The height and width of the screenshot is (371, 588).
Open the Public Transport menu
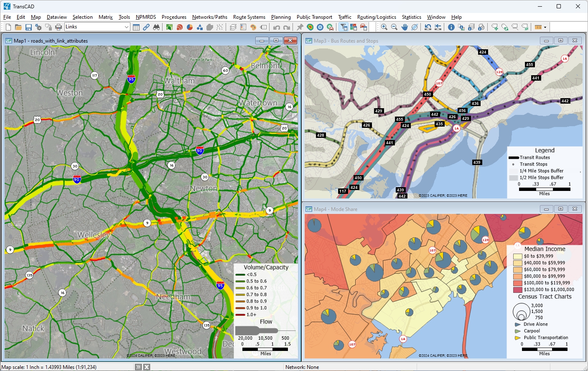point(314,17)
